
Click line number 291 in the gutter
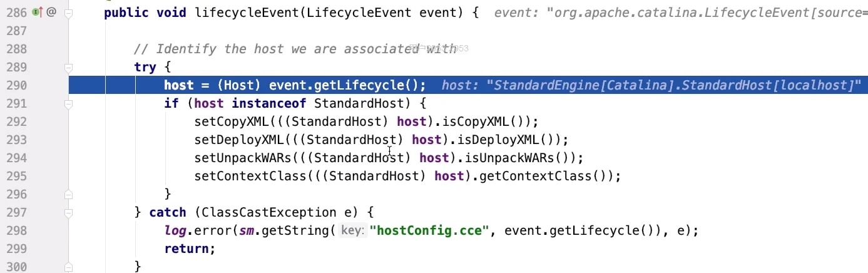point(16,103)
